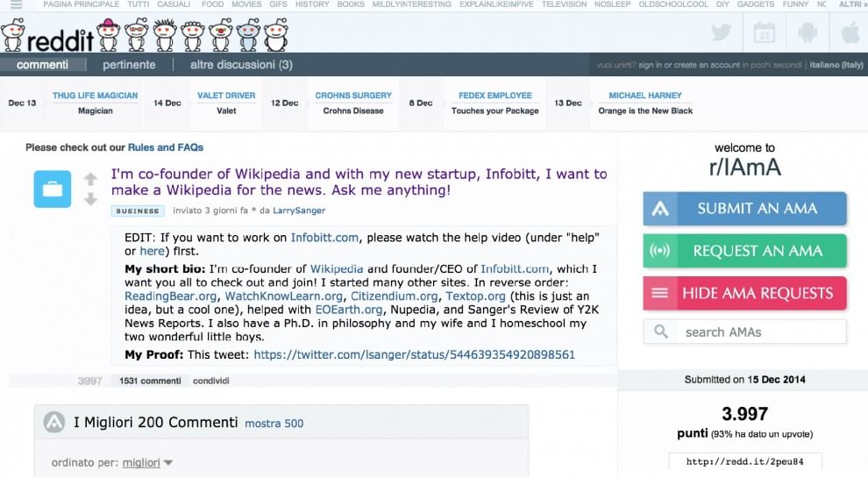The width and height of the screenshot is (868, 478).
Task: Open the twitter.com proof tweet link
Action: click(414, 354)
